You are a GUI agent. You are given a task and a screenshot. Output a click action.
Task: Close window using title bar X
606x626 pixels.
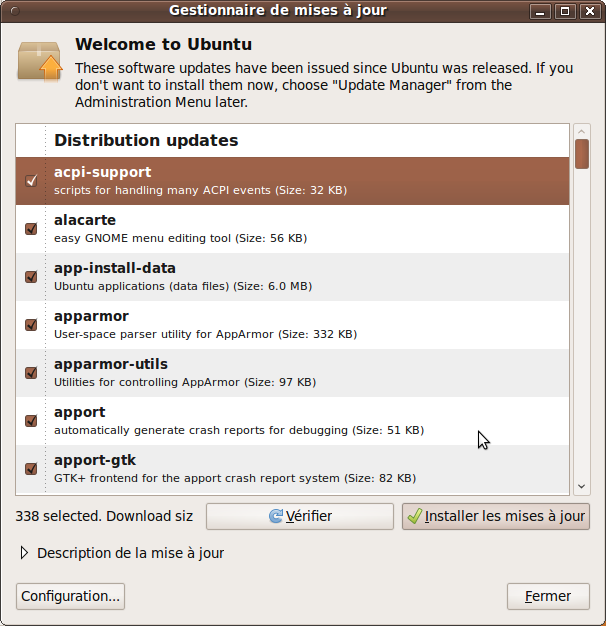tap(589, 11)
